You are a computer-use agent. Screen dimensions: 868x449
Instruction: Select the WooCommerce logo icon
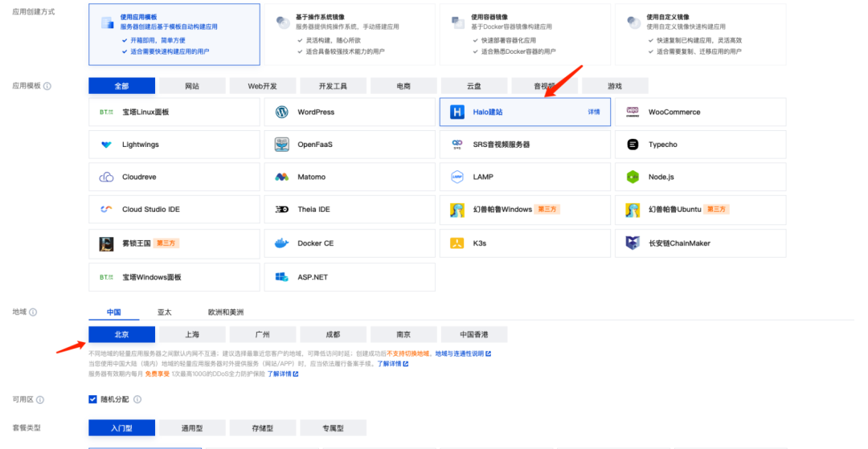[x=633, y=112]
